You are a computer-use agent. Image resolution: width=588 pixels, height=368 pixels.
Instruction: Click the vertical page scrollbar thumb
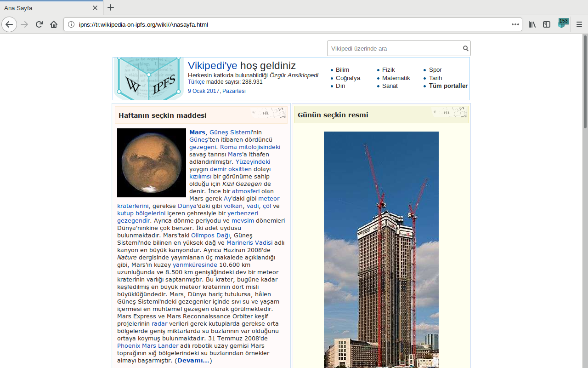pyautogui.click(x=585, y=81)
